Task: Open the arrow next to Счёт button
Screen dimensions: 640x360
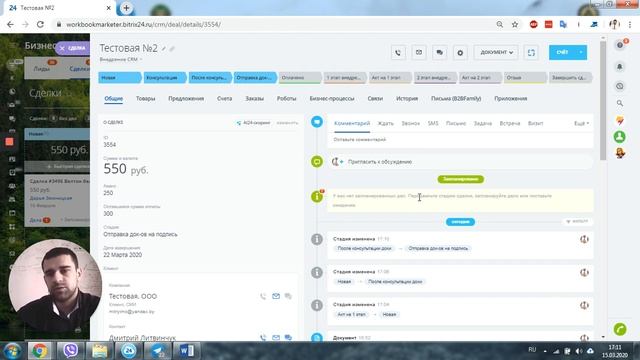Action: coord(581,53)
